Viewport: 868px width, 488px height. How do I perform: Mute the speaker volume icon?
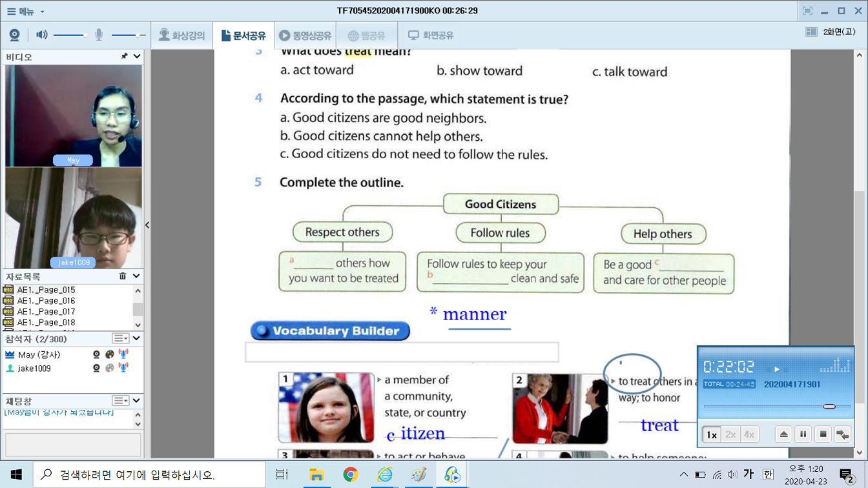(42, 35)
